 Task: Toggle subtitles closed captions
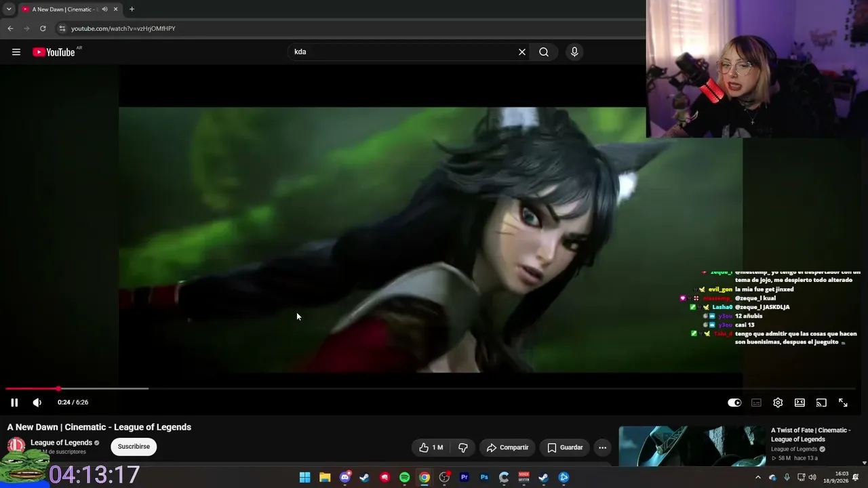[756, 403]
